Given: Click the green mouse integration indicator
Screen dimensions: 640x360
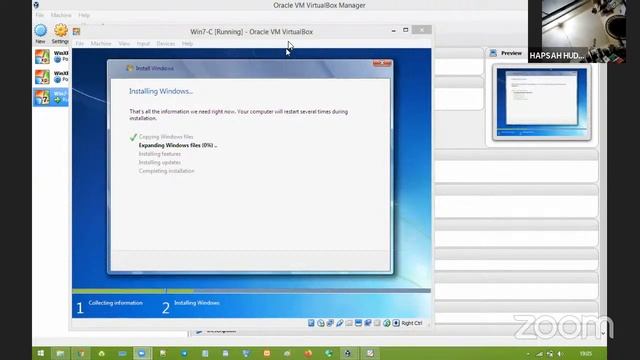Looking at the screenshot, I should tap(387, 323).
